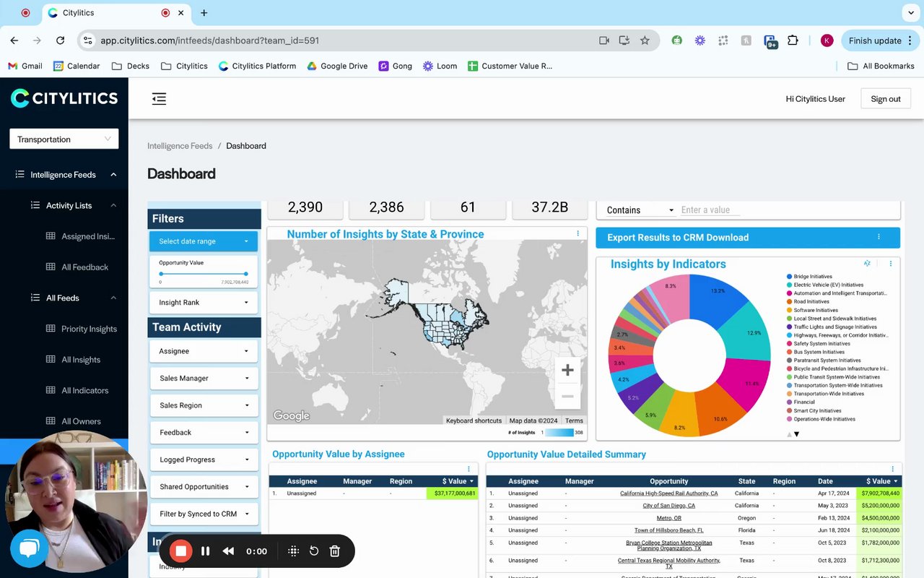Open the Shared Opportunities filter
Viewport: 924px width, 578px height.
pos(204,486)
